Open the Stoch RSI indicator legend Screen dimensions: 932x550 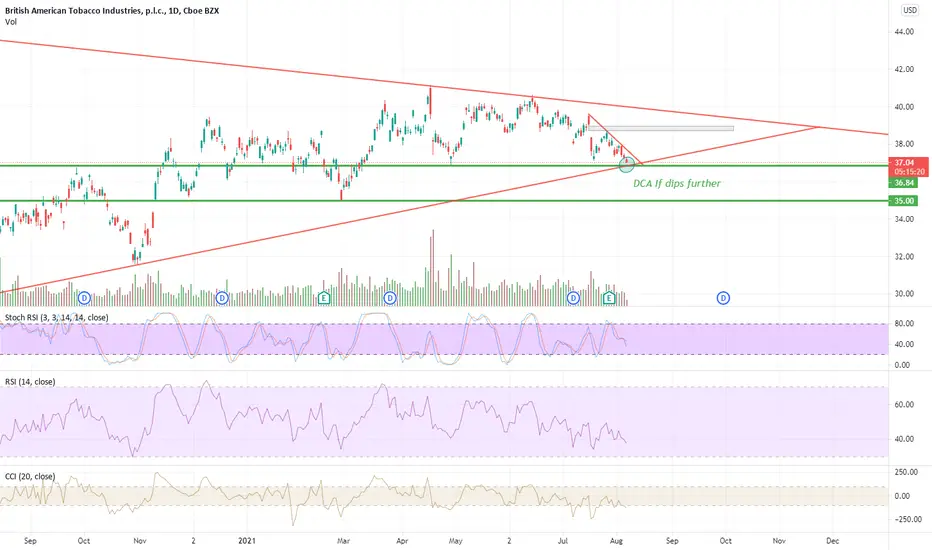[56, 318]
